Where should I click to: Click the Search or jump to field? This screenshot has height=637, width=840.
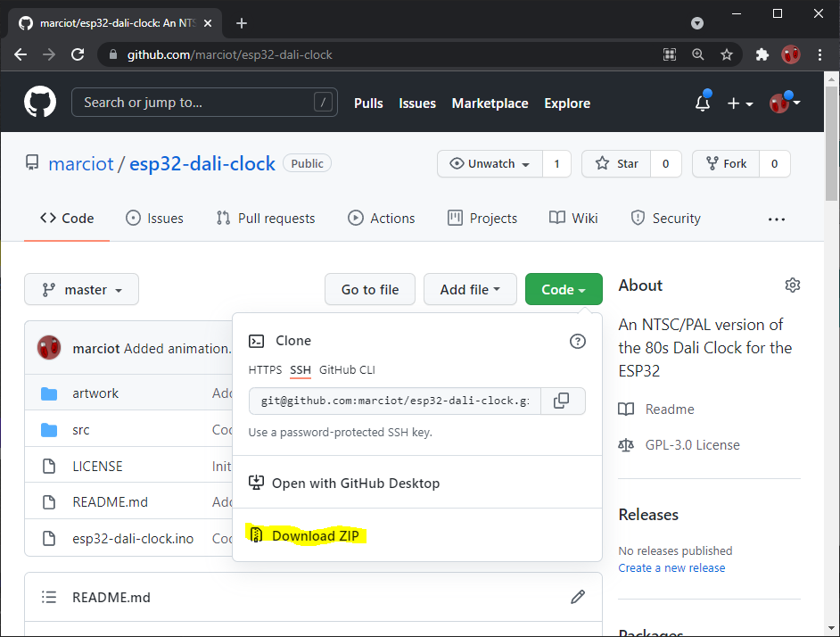tap(204, 103)
